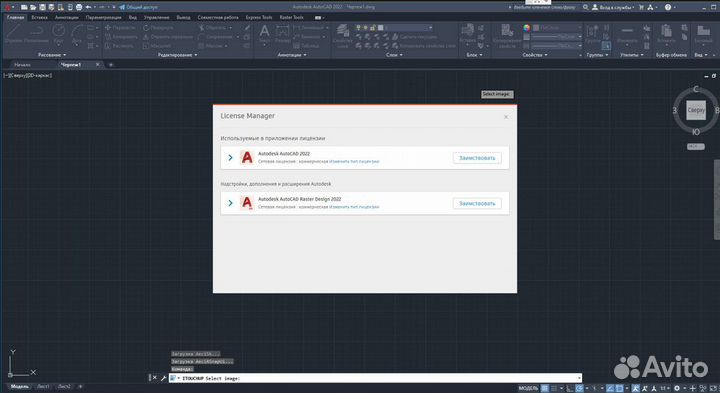Viewport: 720px width, 393px height.
Task: Toggle ortho mode in status bar
Action: (x=570, y=388)
